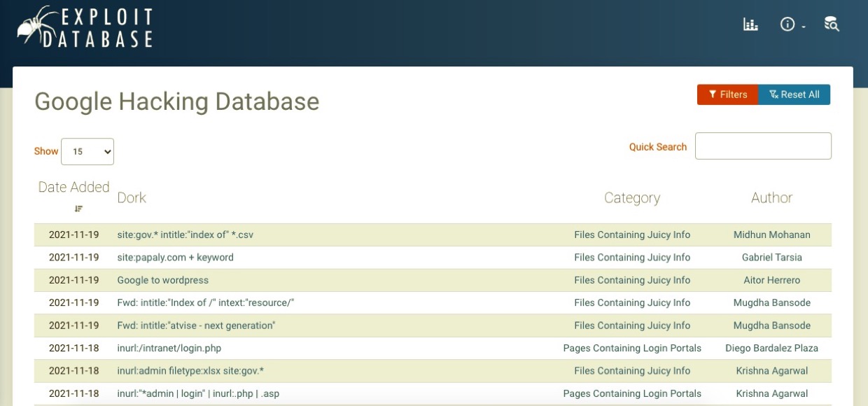Open dork inurl:/intranet/login.php
The image size is (868, 406).
(169, 348)
